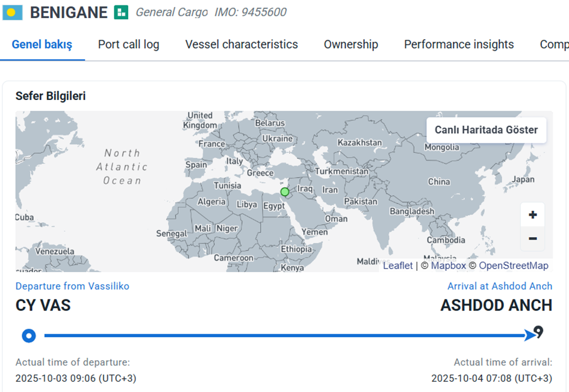
Task: Zoom out on the map
Action: pos(532,238)
